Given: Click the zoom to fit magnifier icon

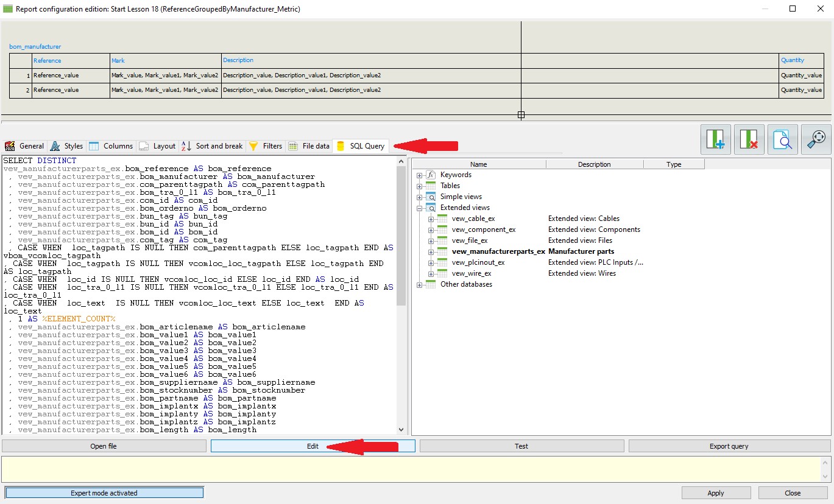Looking at the screenshot, I should tap(816, 139).
